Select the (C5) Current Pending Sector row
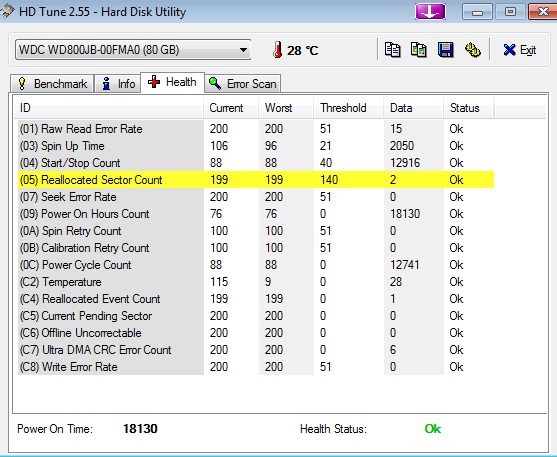 click(256, 316)
